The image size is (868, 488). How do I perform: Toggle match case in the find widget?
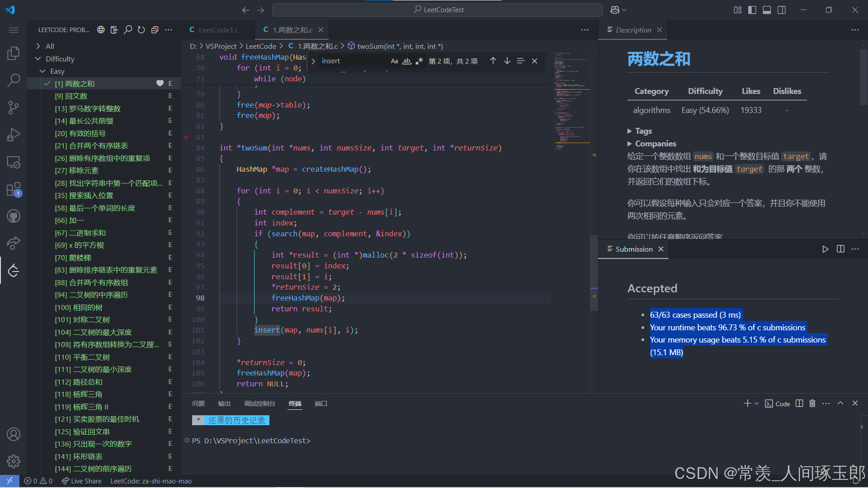(x=394, y=61)
